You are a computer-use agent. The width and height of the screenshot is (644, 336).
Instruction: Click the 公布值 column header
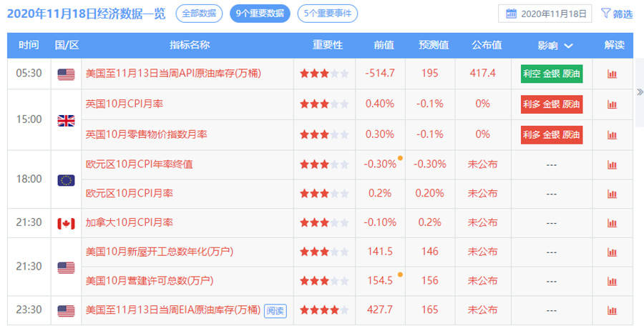pyautogui.click(x=487, y=45)
